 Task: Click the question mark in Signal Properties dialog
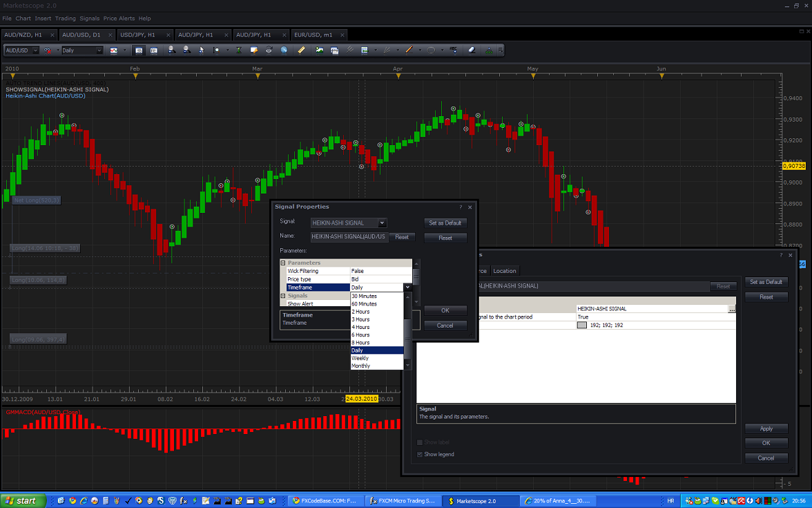coord(461,207)
